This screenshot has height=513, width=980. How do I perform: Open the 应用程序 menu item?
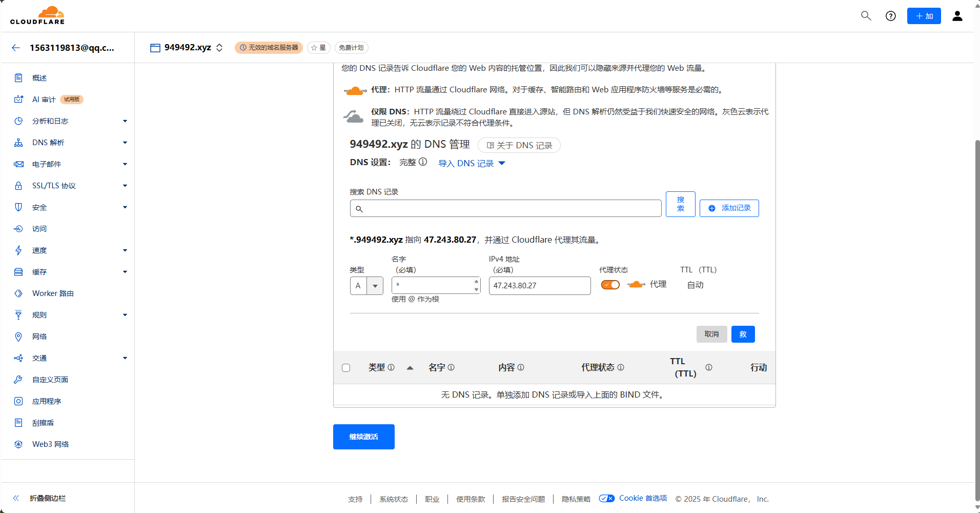point(47,401)
